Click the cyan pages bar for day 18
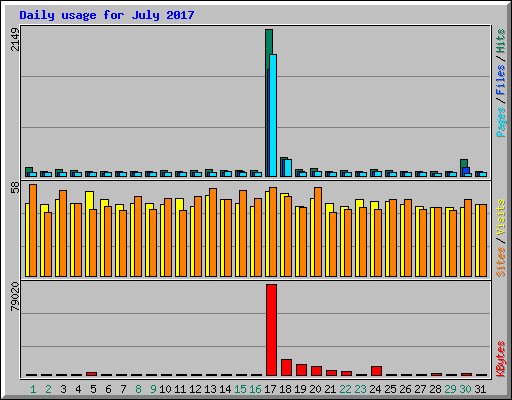The height and width of the screenshot is (400, 512). [288, 168]
